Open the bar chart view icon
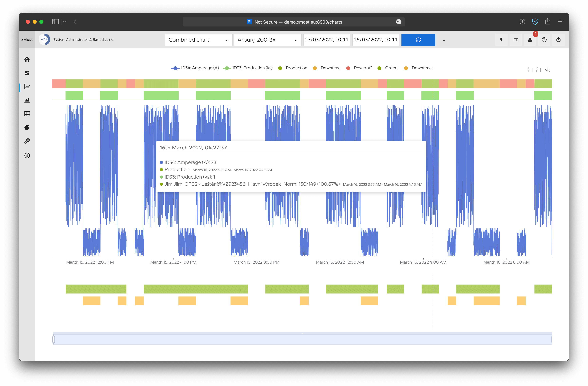This screenshot has height=386, width=588. (27, 100)
